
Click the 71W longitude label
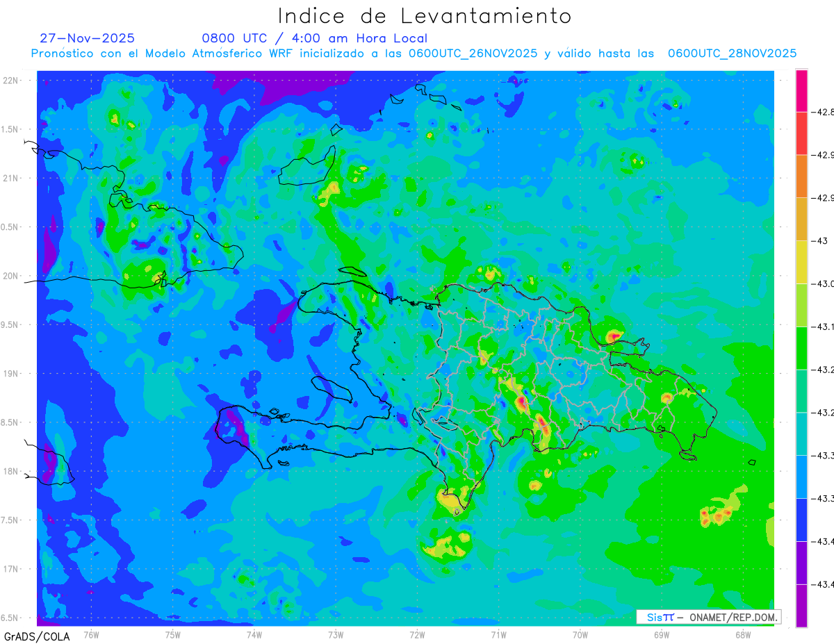(x=498, y=635)
